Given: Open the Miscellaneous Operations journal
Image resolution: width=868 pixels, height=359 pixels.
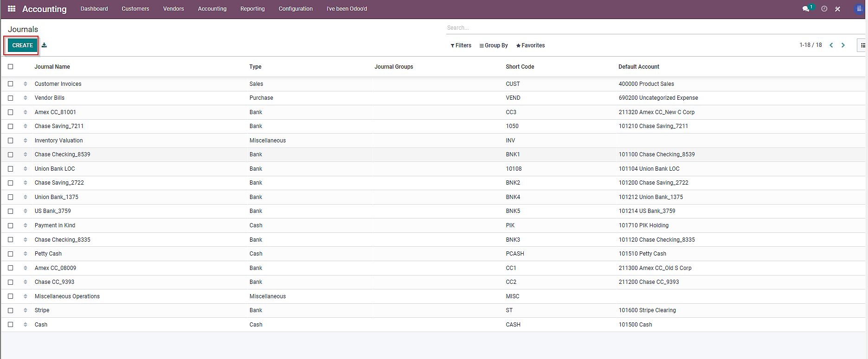Looking at the screenshot, I should pyautogui.click(x=67, y=296).
